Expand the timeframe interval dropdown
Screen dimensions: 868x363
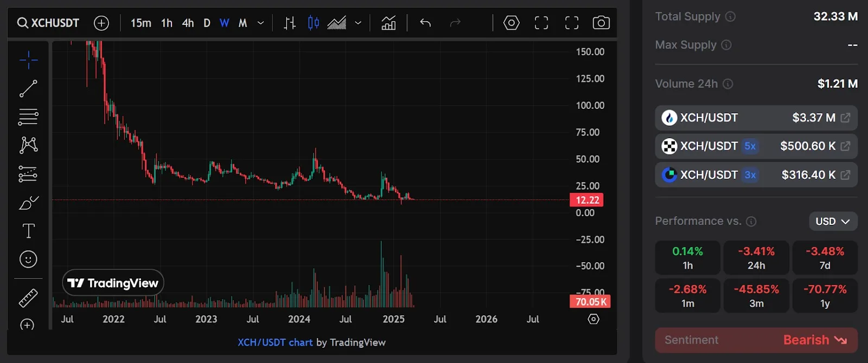click(x=260, y=23)
